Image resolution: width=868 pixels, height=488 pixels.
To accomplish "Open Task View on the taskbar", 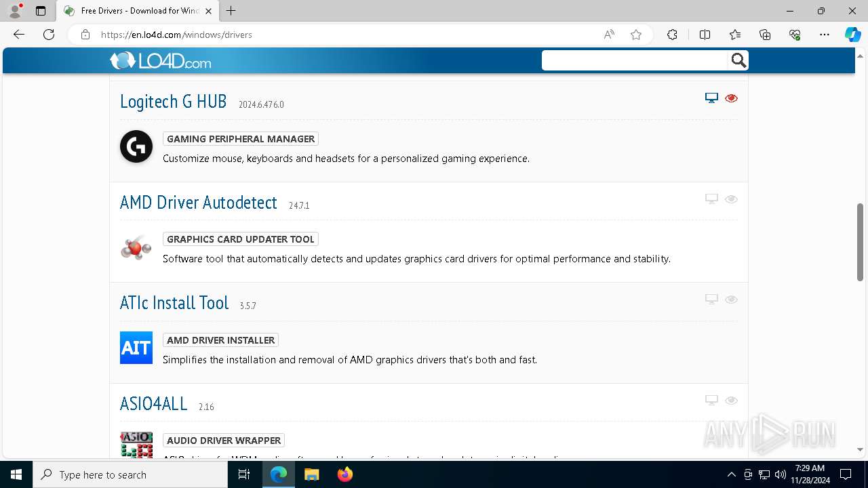I will 245,474.
